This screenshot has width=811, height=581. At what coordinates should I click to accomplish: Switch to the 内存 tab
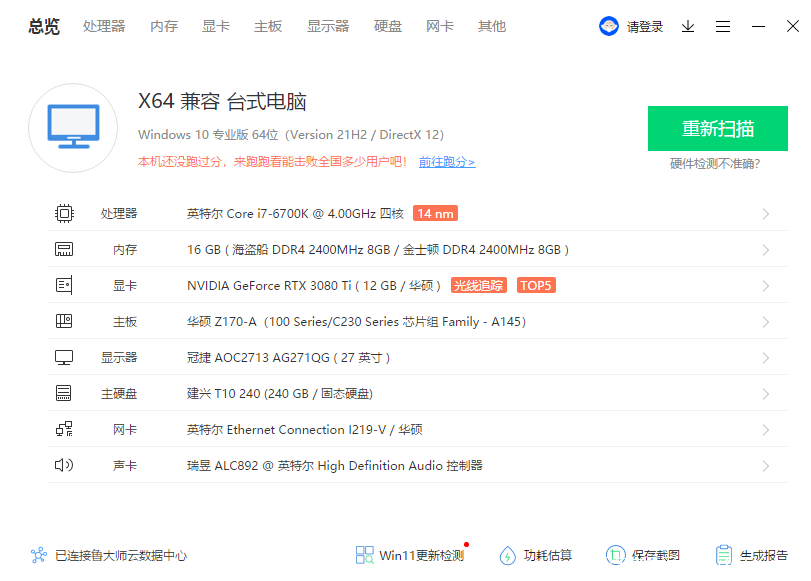coord(164,26)
